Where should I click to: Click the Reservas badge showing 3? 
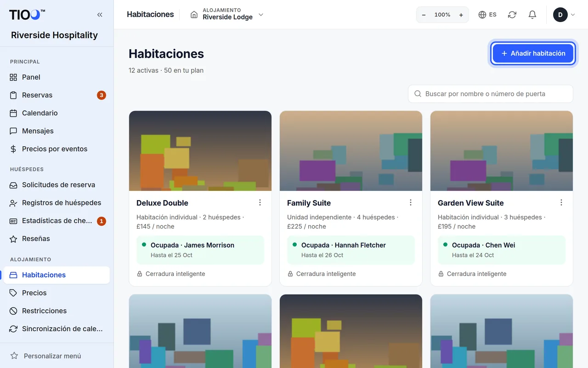pos(102,95)
